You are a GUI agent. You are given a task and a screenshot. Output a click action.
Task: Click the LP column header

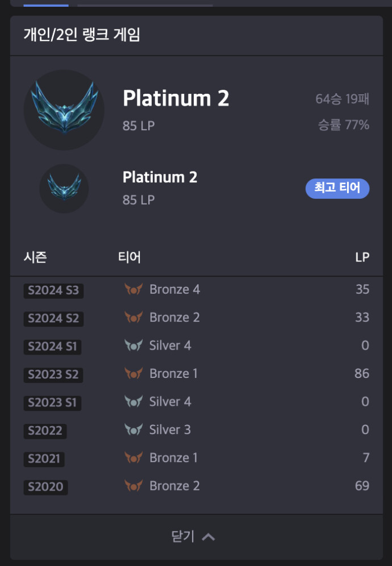click(x=362, y=257)
